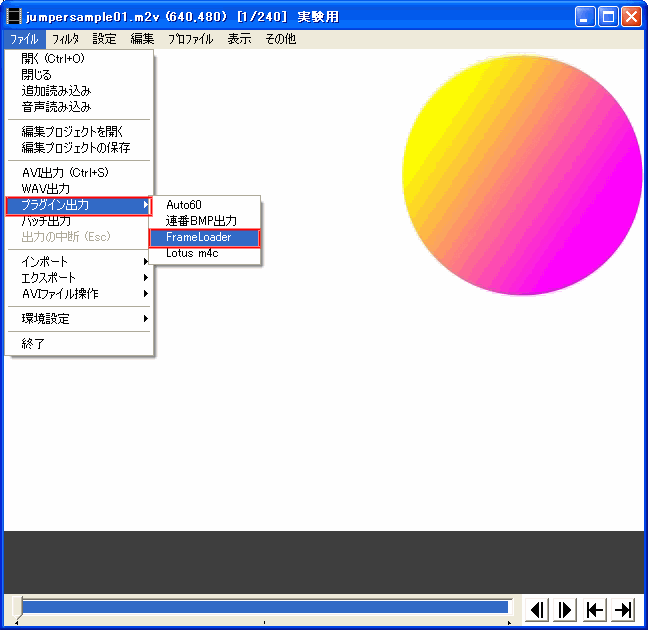Advance one frame with next-frame button
Viewport: 648px width, 630px height.
565,610
